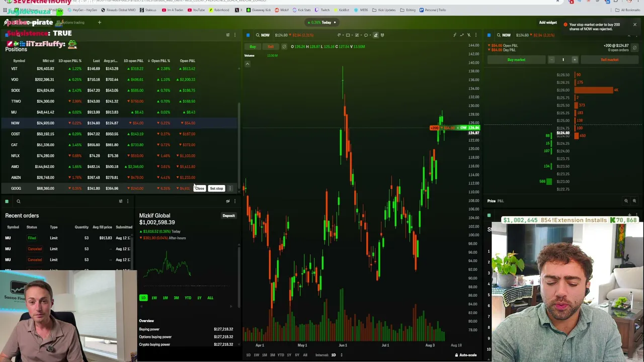Open the chart indicators function icon
The image size is (644, 362).
[x=454, y=35]
